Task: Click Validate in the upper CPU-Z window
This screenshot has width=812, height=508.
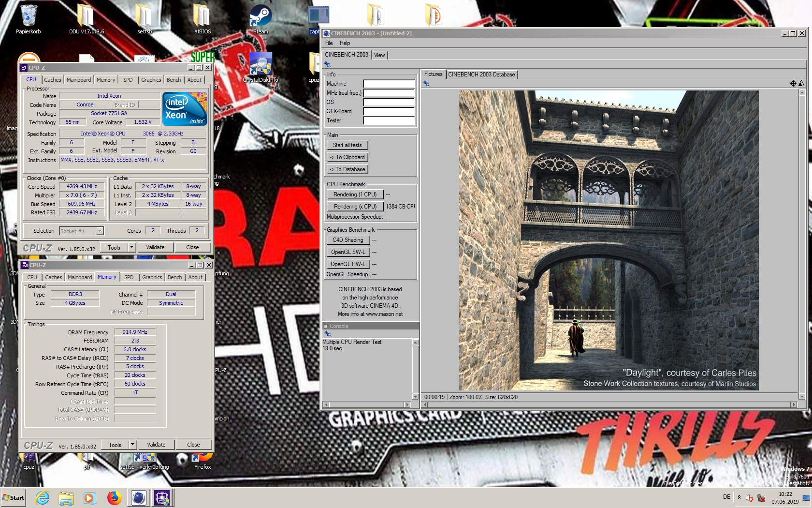Action: click(x=155, y=247)
